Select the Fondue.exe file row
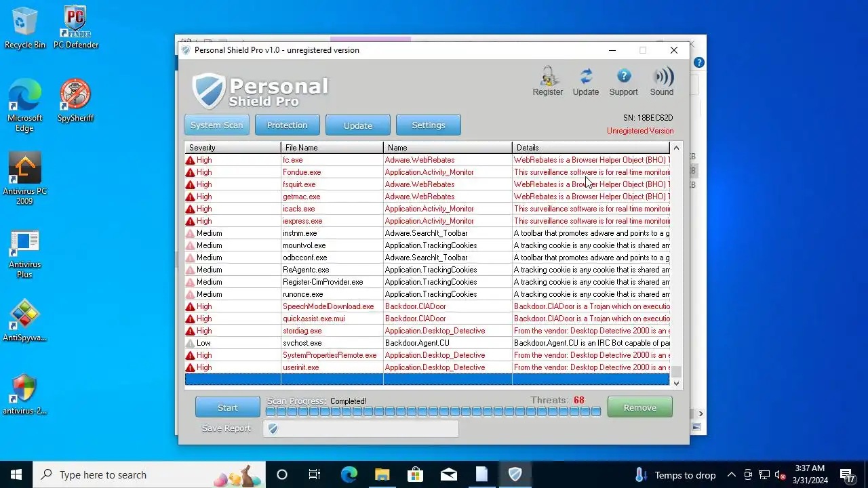Image resolution: width=868 pixels, height=488 pixels. pyautogui.click(x=427, y=172)
